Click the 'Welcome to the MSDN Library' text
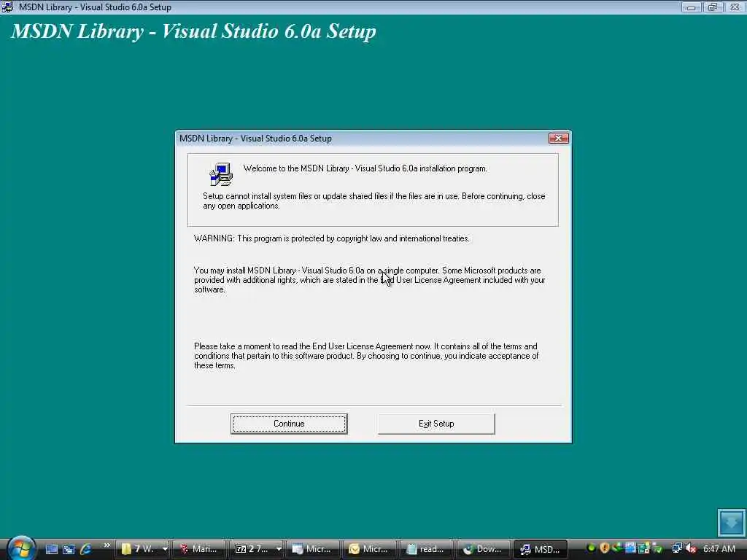Viewport: 747px width, 560px height. pos(365,168)
